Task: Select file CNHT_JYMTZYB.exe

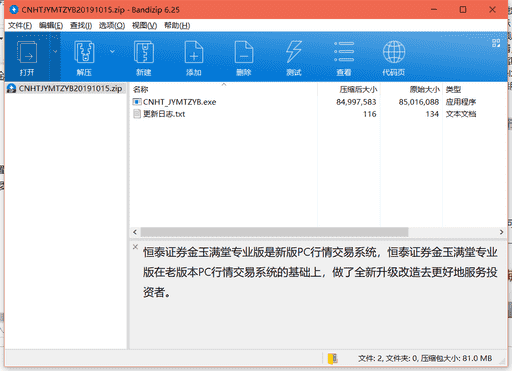Action: point(179,102)
